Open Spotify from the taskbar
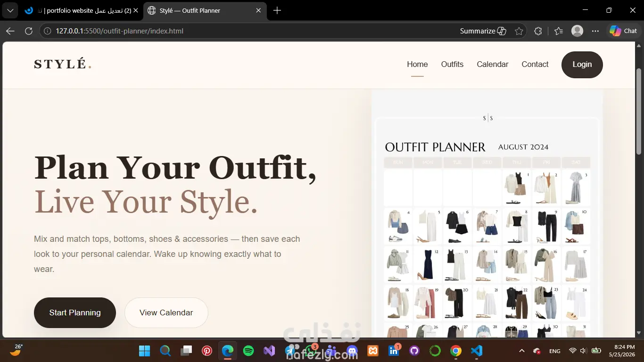 coord(248,351)
